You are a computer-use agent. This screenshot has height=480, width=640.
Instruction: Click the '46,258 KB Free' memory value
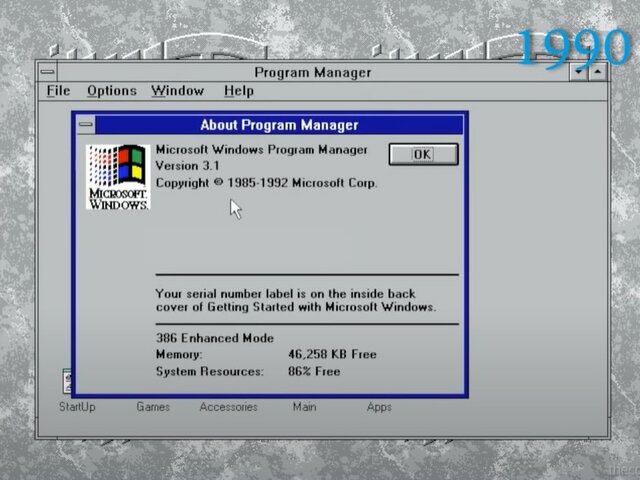point(332,354)
